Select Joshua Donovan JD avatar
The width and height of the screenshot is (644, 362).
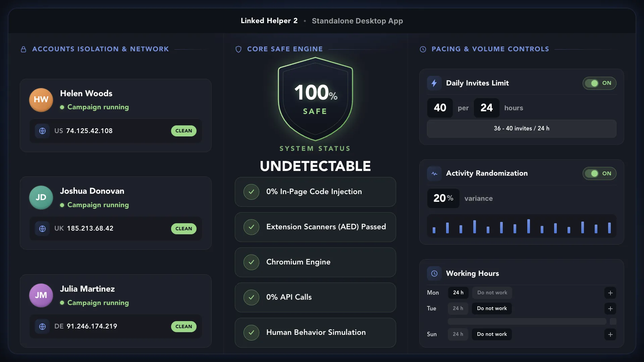(41, 197)
